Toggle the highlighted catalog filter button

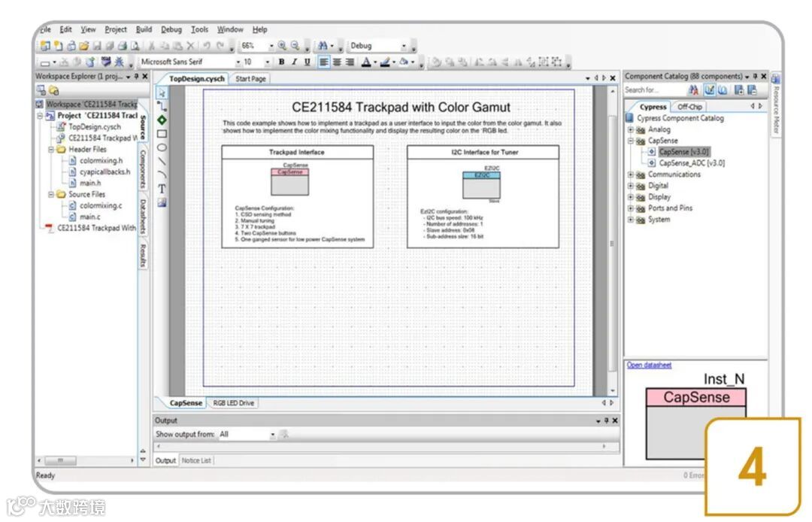(710, 90)
